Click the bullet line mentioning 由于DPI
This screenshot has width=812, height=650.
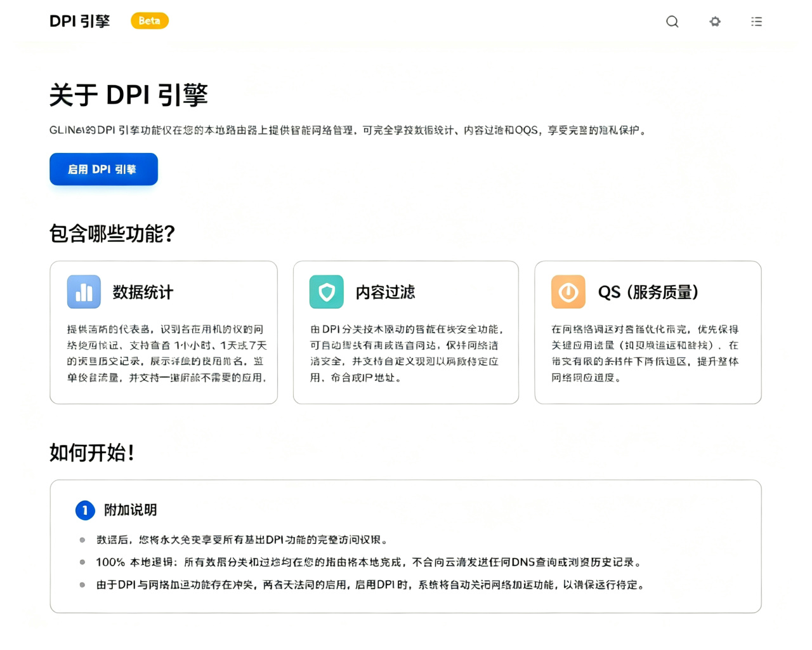click(371, 585)
